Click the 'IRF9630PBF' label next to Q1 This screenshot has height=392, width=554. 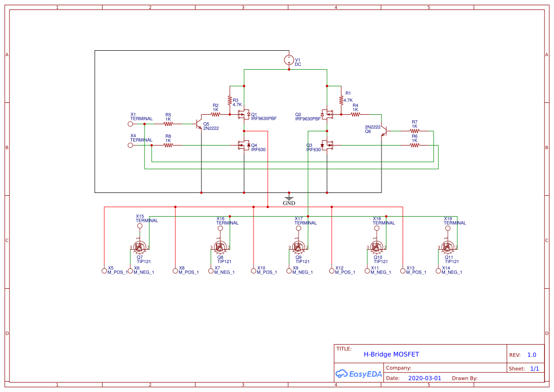pos(264,119)
